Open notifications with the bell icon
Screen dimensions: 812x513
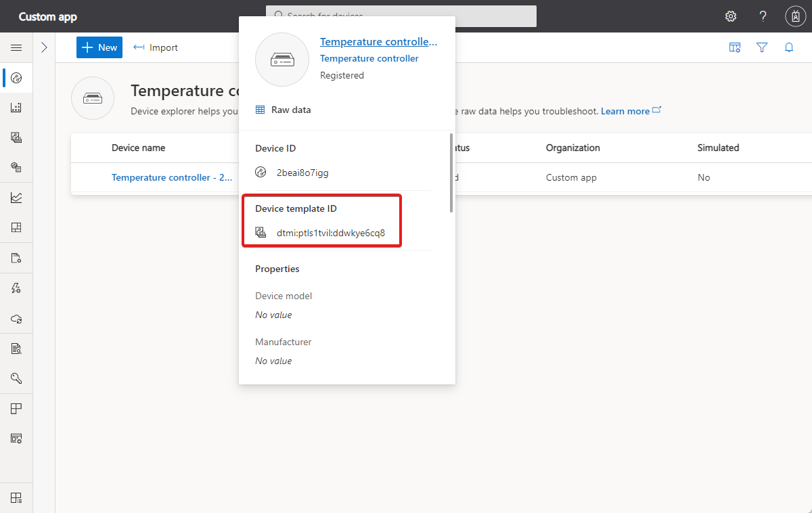(x=789, y=47)
